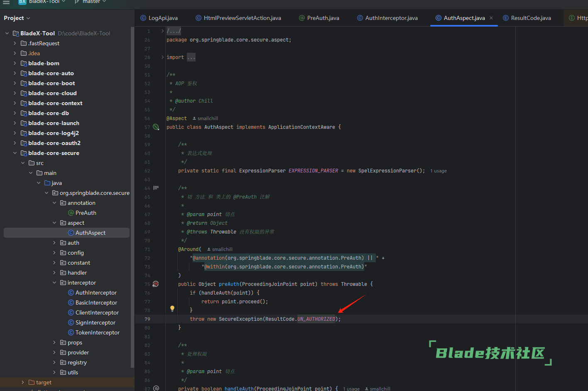The width and height of the screenshot is (588, 391).
Task: Open the PreAuth annotation file
Action: click(86, 213)
